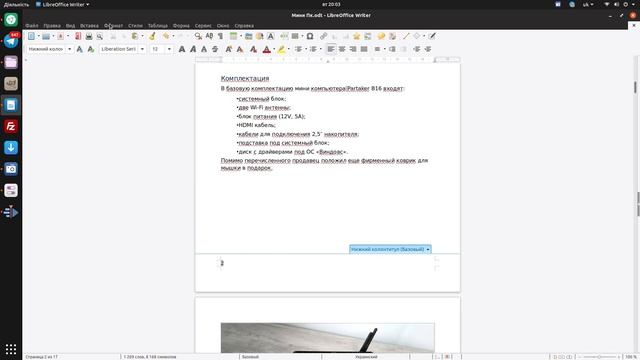This screenshot has width=640, height=360.
Task: Open the line spacing dropdown arrow
Action: point(384,49)
